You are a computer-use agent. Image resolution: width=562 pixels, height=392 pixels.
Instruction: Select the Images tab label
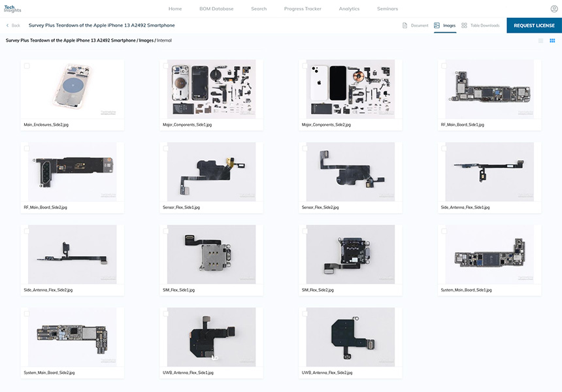[449, 25]
